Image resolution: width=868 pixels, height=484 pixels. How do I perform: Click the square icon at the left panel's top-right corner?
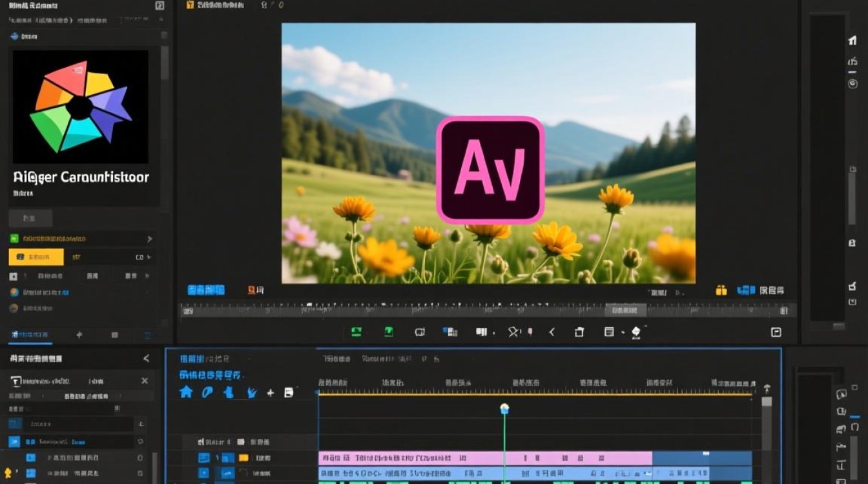[160, 5]
